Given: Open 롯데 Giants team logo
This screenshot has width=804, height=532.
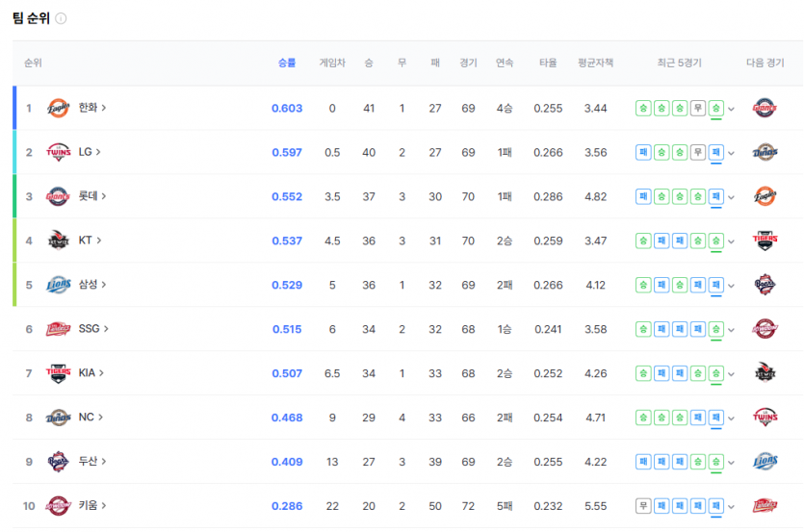Looking at the screenshot, I should click(58, 196).
